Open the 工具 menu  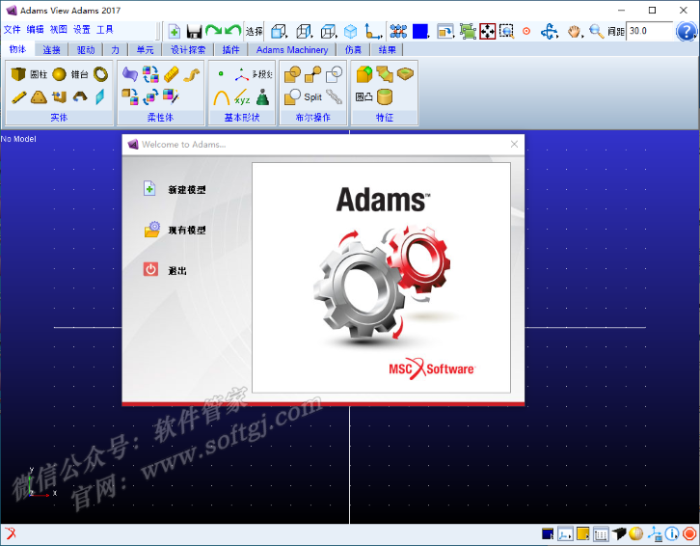click(105, 30)
